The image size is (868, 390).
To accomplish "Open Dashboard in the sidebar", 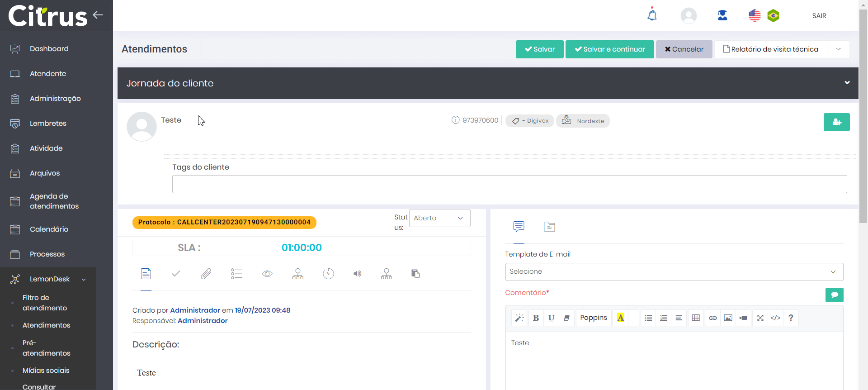I will pos(49,49).
